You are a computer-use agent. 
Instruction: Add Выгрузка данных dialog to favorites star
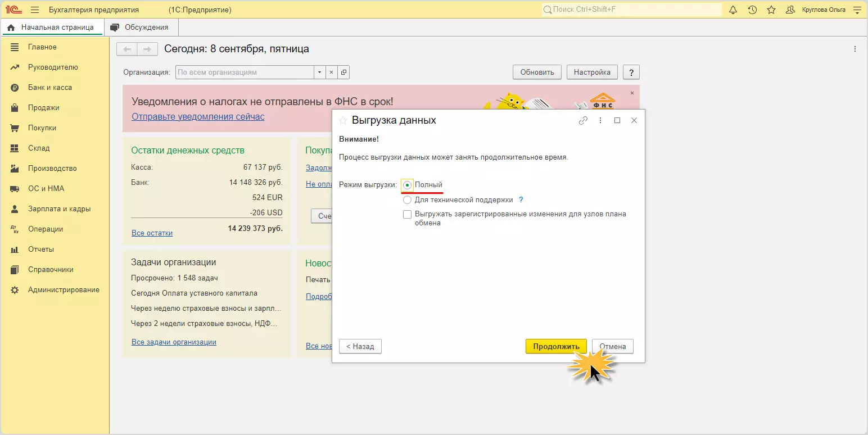coord(342,120)
